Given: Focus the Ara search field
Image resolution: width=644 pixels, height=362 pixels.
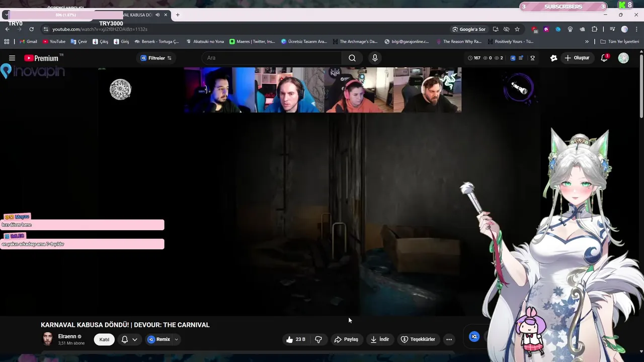Looking at the screenshot, I should 272,58.
